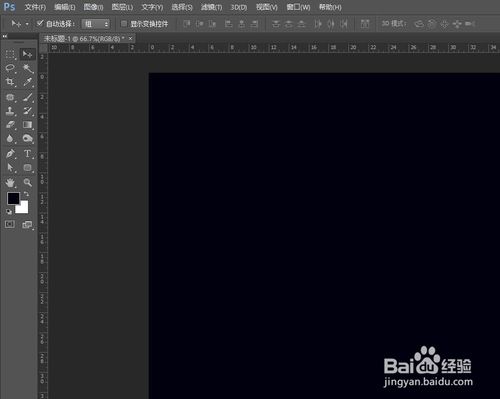Toggle the 显示变换控件 checkbox
The width and height of the screenshot is (500, 399).
coord(124,23)
